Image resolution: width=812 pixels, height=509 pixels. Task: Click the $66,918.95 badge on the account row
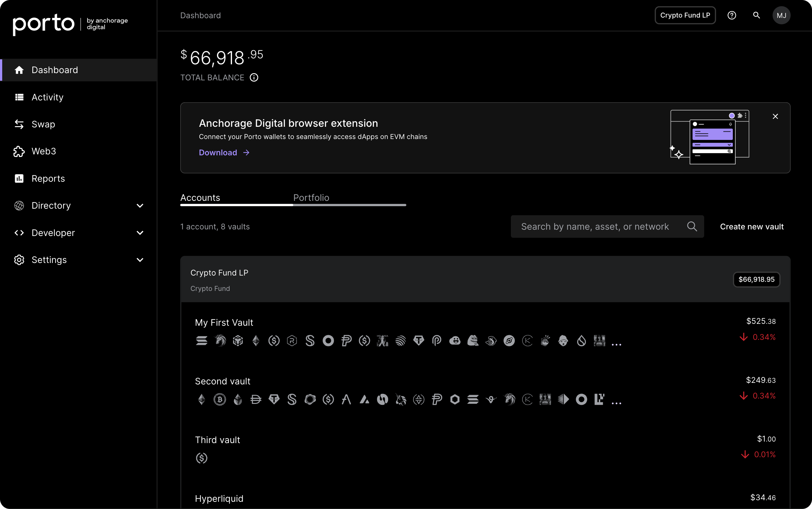pos(756,279)
